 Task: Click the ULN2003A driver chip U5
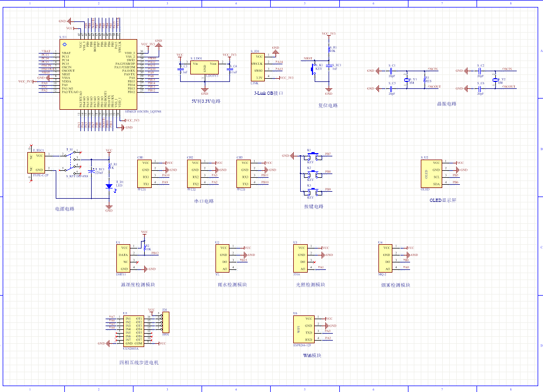click(133, 330)
